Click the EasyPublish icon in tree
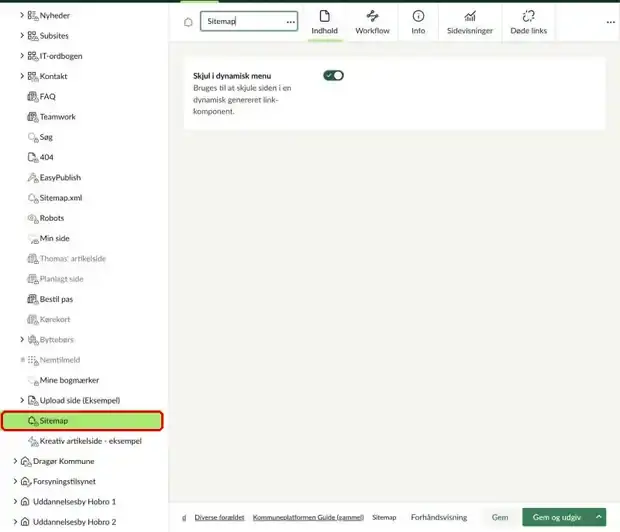The height and width of the screenshot is (532, 620). click(x=33, y=178)
